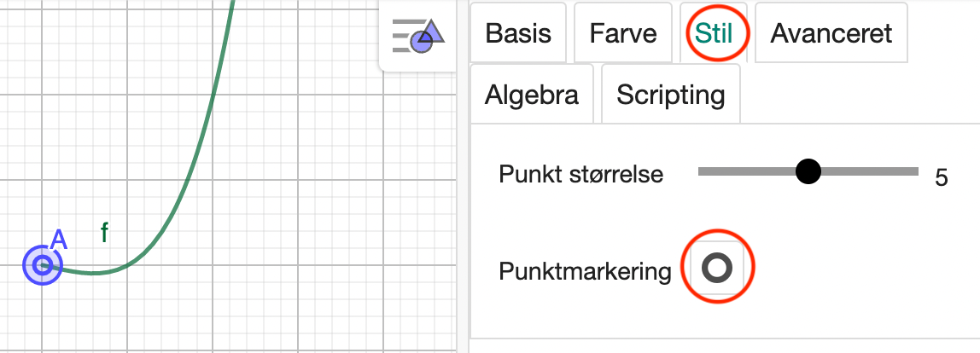Open the Basis tab
The image size is (980, 353).
click(518, 33)
